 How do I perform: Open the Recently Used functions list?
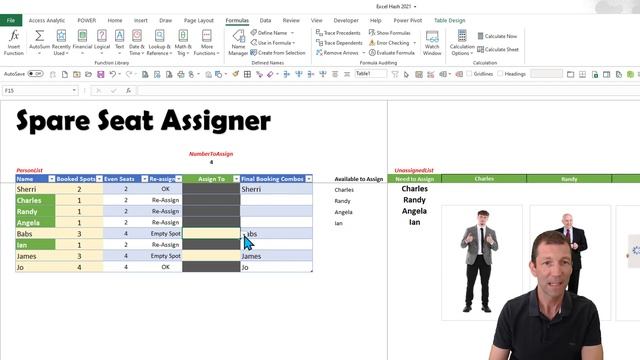(x=61, y=42)
